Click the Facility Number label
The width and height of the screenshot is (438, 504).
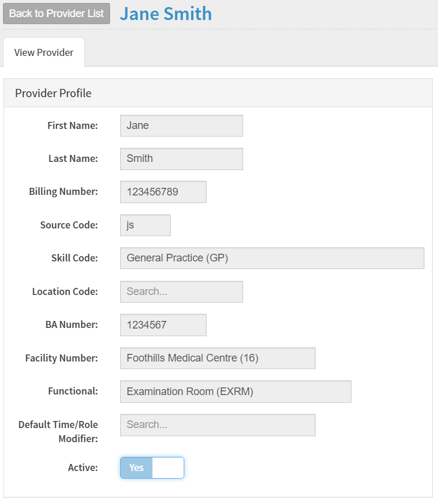click(x=61, y=358)
